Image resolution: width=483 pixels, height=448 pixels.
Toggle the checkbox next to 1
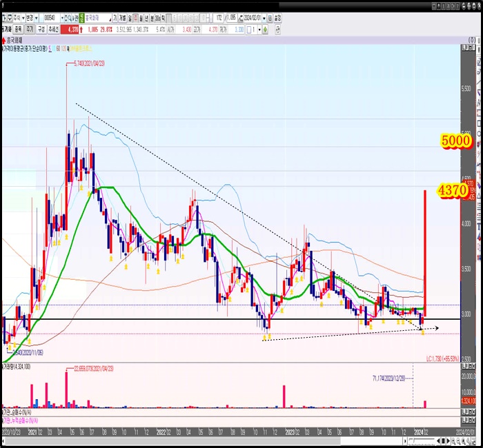pyautogui.click(x=249, y=30)
